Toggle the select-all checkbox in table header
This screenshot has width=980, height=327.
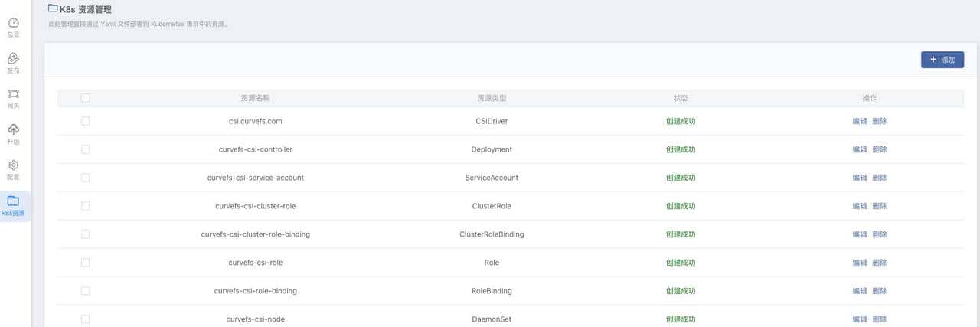[x=85, y=98]
